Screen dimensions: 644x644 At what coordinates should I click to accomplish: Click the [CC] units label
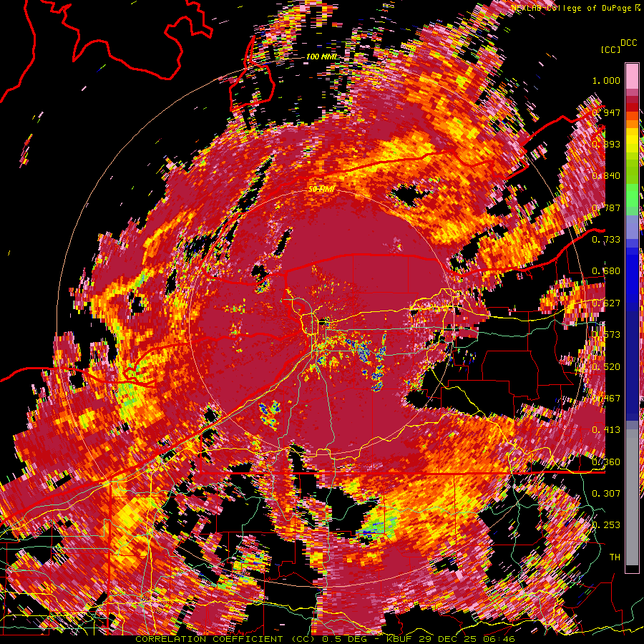point(610,49)
